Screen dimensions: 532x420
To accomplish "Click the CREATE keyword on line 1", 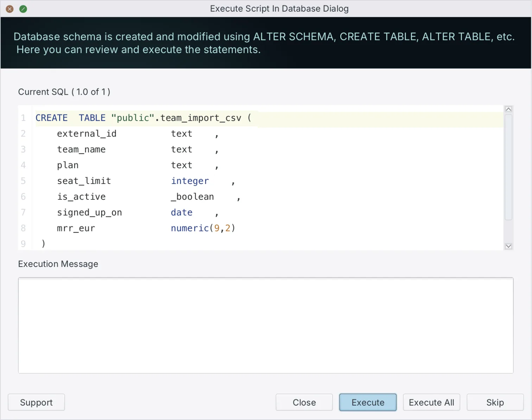I will tap(51, 118).
